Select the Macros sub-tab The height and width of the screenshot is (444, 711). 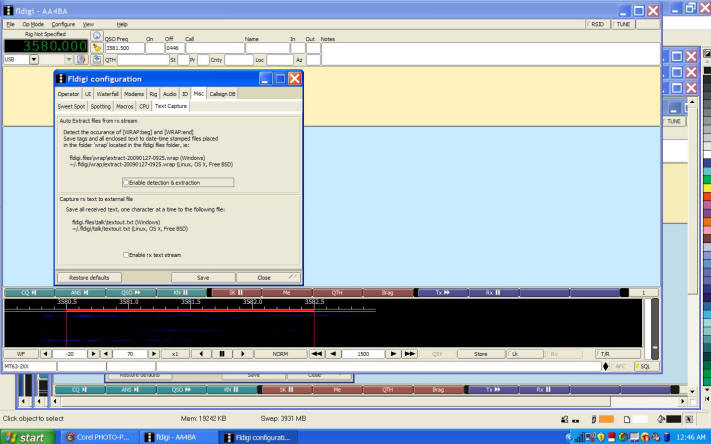[x=125, y=106]
